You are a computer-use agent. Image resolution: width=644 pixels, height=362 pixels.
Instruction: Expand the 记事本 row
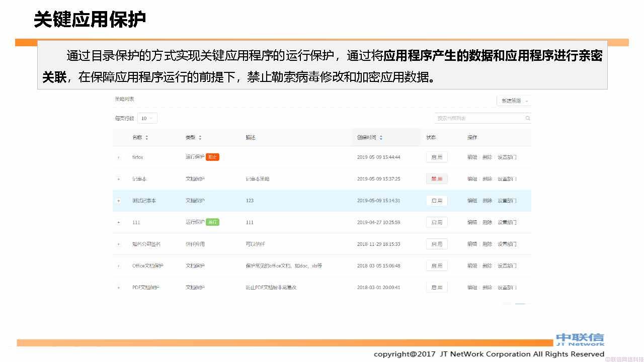click(119, 179)
